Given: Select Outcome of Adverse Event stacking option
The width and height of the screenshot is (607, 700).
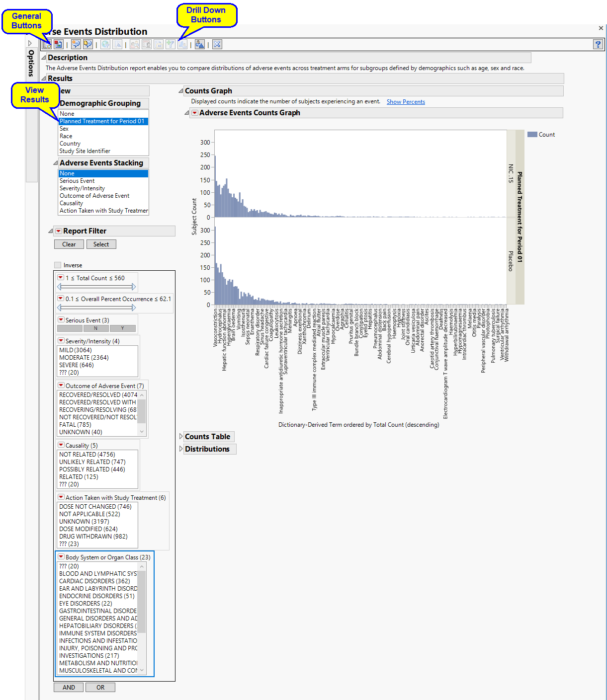Looking at the screenshot, I should (103, 196).
